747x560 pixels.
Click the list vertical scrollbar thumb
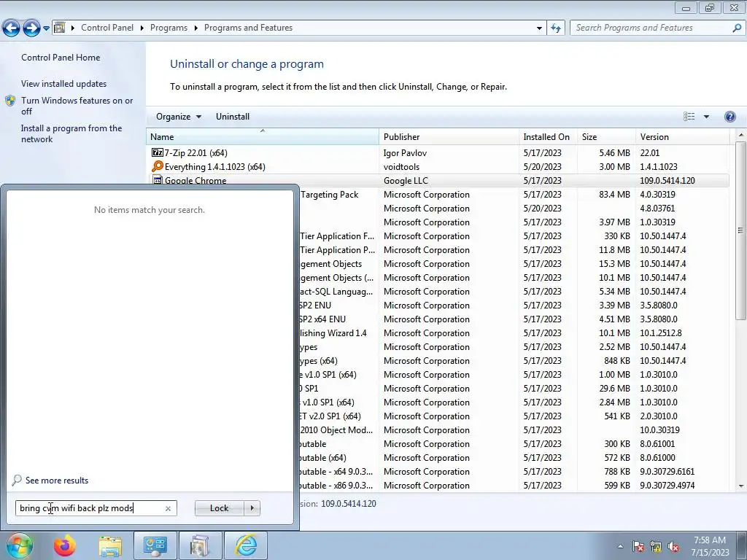(x=740, y=230)
